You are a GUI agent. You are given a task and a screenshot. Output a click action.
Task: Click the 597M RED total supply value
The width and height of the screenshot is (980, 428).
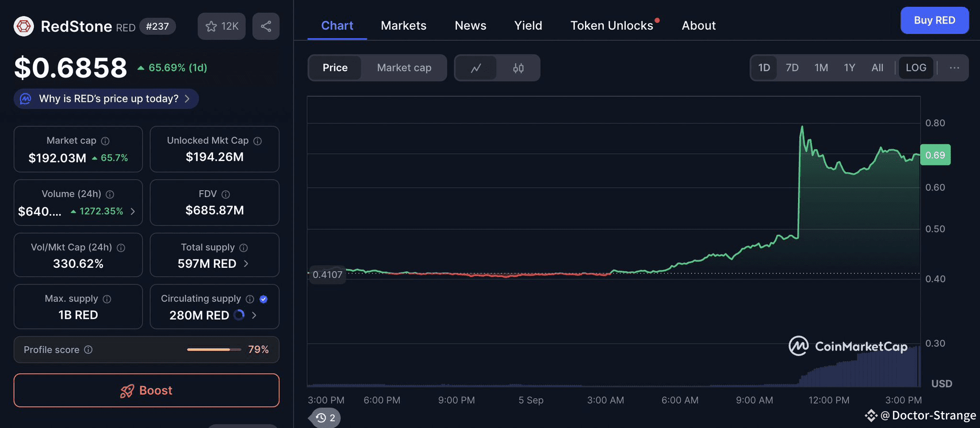pos(207,264)
